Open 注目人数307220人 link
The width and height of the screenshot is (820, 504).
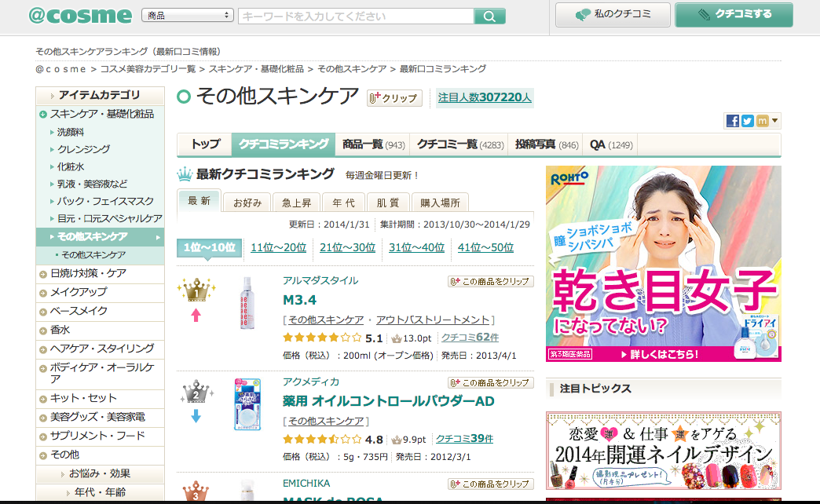coord(485,97)
